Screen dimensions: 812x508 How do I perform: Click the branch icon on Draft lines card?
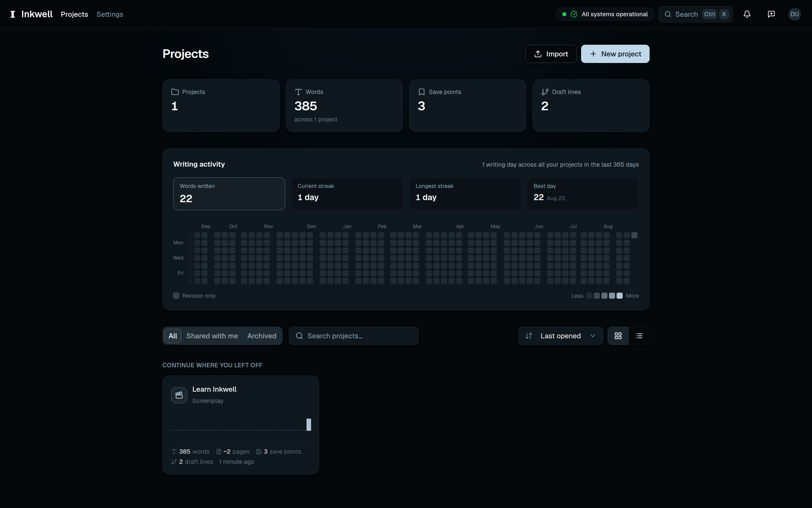pos(545,92)
